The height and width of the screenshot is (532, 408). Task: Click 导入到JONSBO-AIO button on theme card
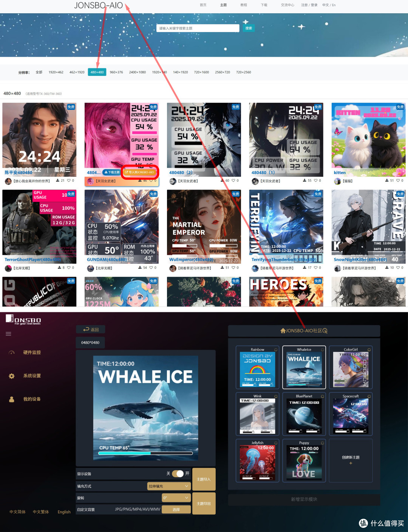[x=139, y=172]
